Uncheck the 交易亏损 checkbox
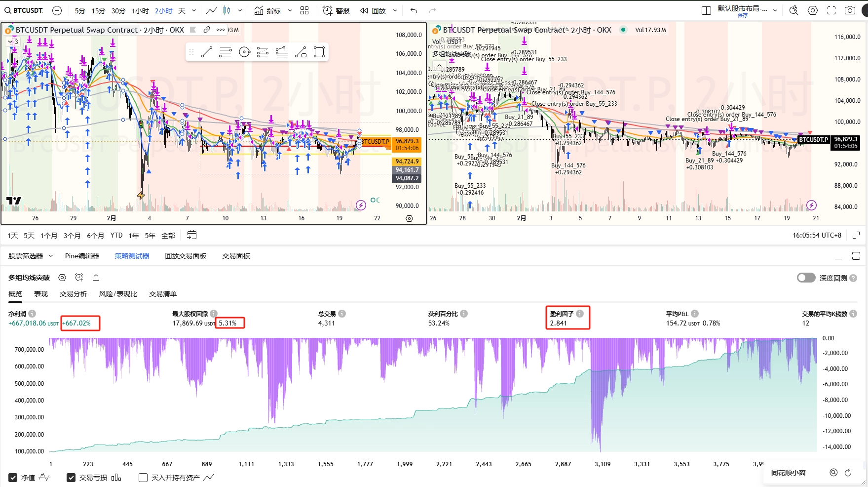Screen dimensions: 868x487 pyautogui.click(x=71, y=478)
